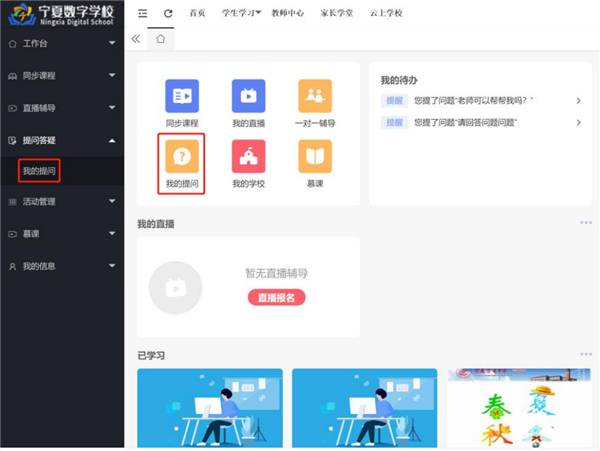Open the 我的直播 blue tile icon
The width and height of the screenshot is (600, 451).
point(248,96)
